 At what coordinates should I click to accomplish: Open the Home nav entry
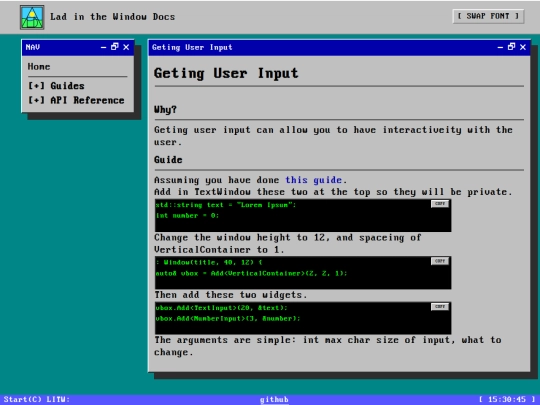click(x=39, y=66)
